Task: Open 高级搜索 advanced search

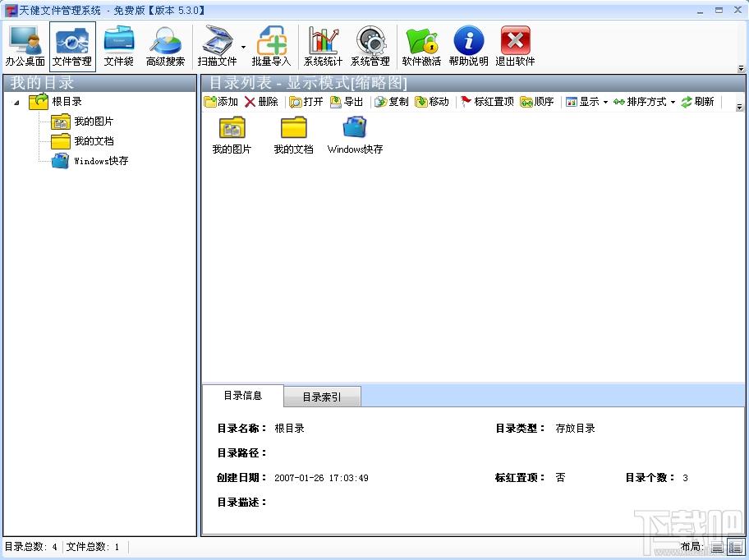Action: [165, 47]
